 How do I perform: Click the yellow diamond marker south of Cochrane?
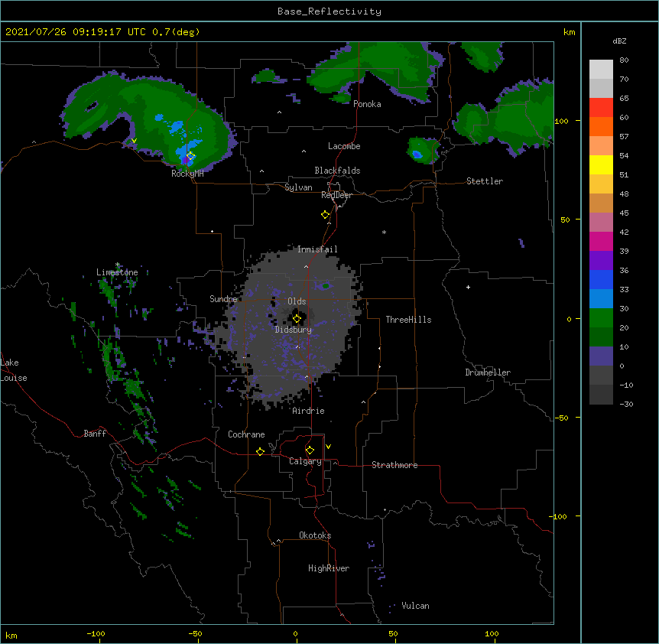260,451
